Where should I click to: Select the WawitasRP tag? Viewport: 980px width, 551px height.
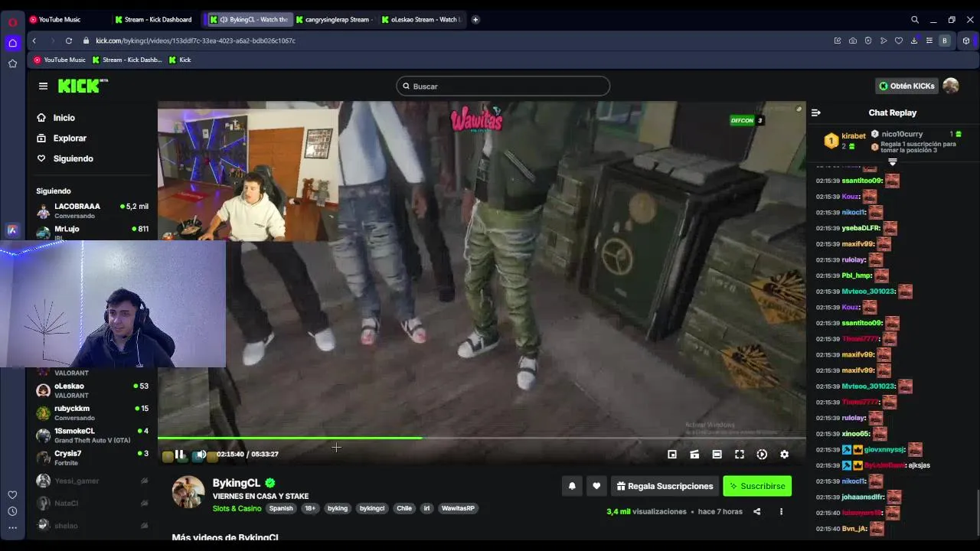(x=458, y=508)
